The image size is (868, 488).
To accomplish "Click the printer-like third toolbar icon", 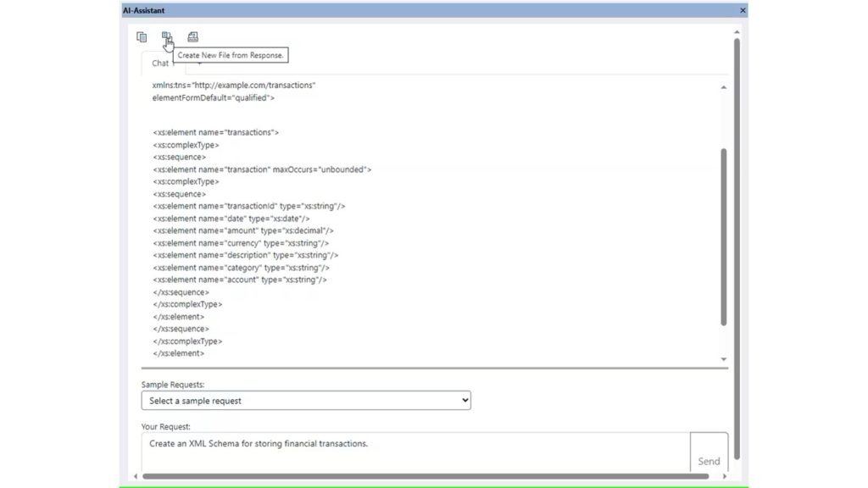I will click(192, 37).
